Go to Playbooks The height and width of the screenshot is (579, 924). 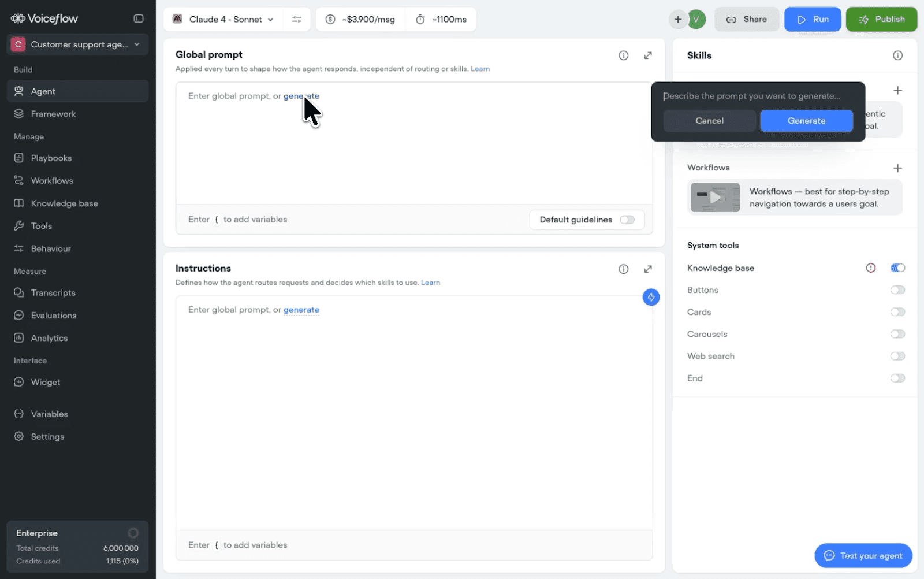click(x=77, y=158)
